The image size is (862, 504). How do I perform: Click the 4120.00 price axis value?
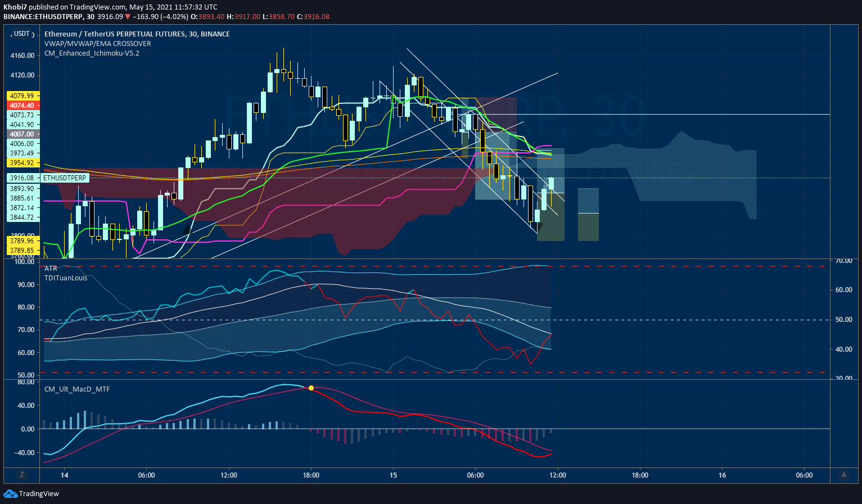(x=22, y=75)
